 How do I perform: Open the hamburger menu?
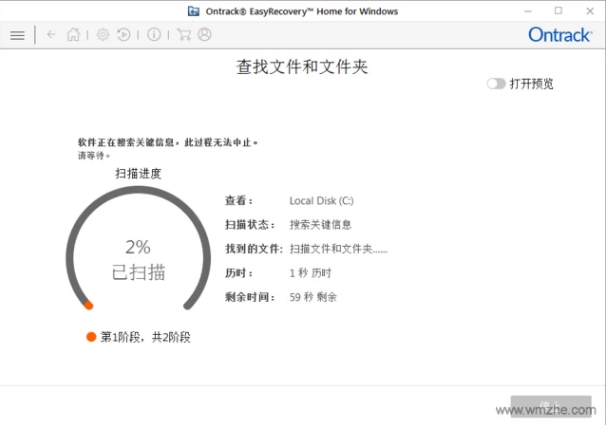pos(17,35)
